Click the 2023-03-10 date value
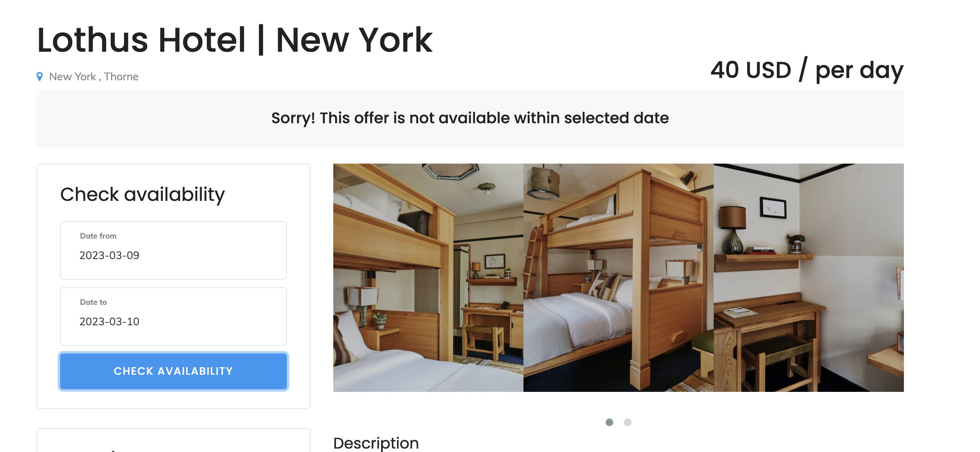Viewport: 980px width, 452px height. (x=110, y=321)
